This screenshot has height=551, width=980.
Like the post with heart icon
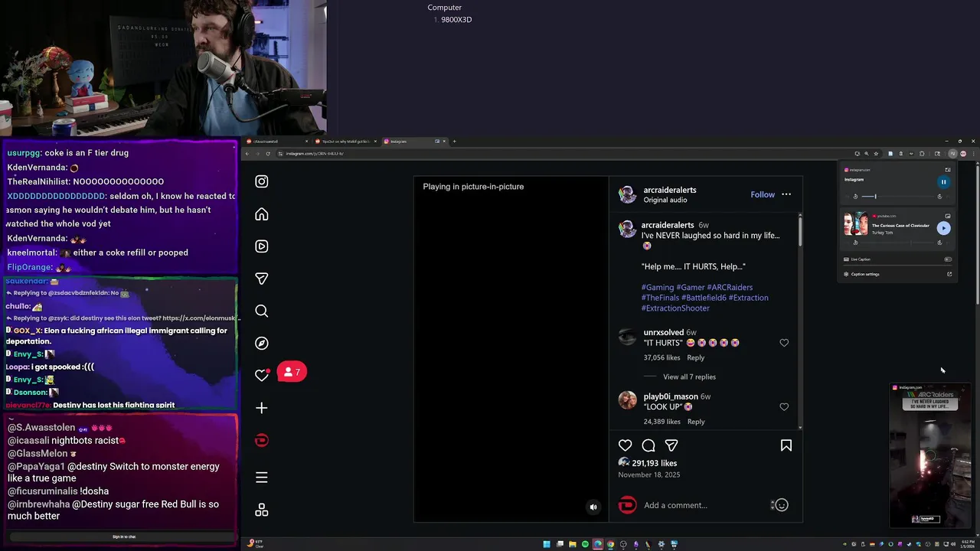[x=626, y=445]
